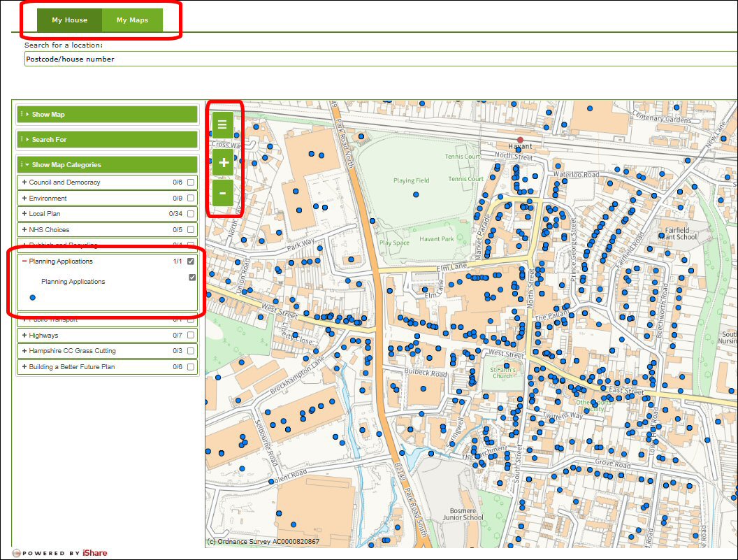Collapse the Planning Applications category
Viewport: 738px width, 560px height.
click(x=24, y=261)
